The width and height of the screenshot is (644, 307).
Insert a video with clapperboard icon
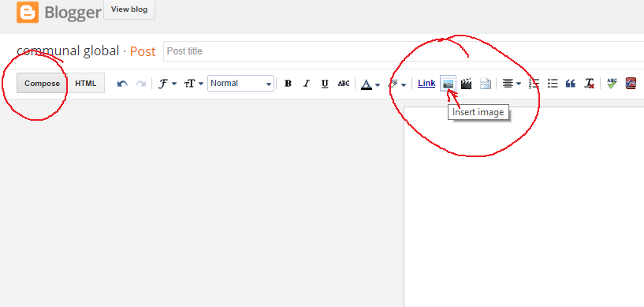(x=466, y=84)
